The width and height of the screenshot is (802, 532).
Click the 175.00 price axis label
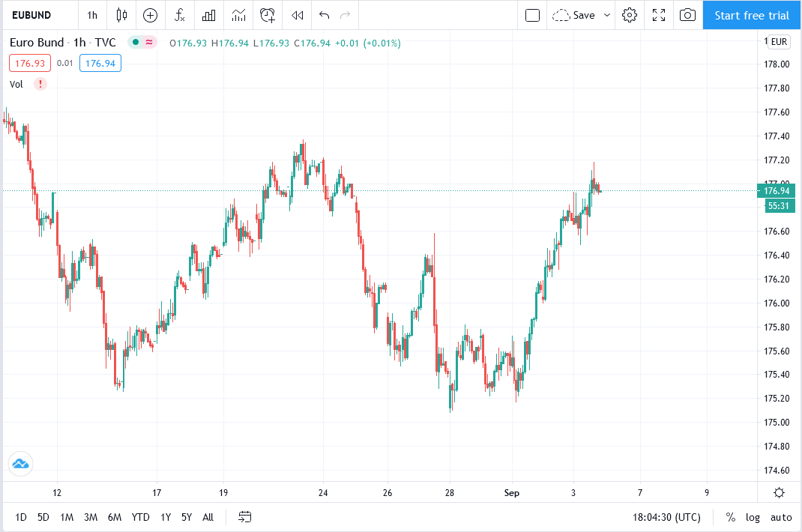[777, 423]
